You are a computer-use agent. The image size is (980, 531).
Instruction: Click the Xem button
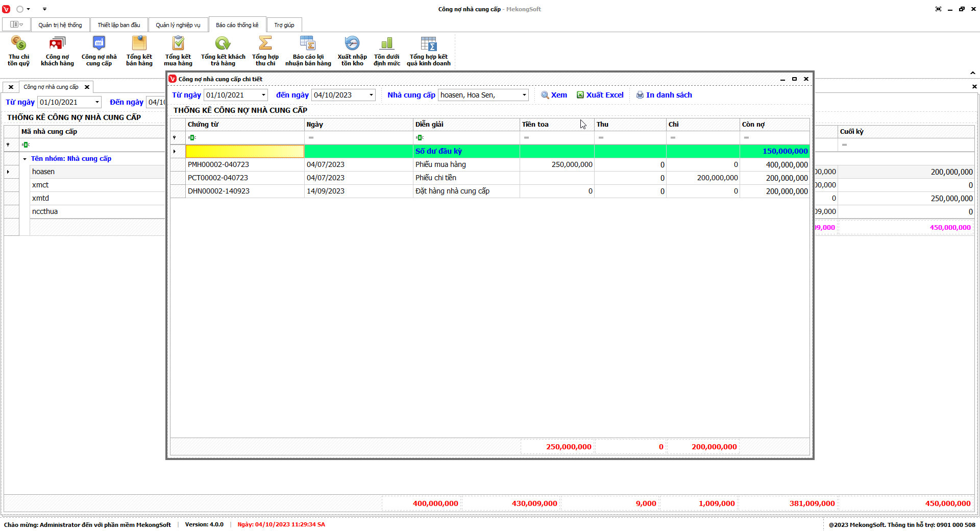(x=554, y=95)
